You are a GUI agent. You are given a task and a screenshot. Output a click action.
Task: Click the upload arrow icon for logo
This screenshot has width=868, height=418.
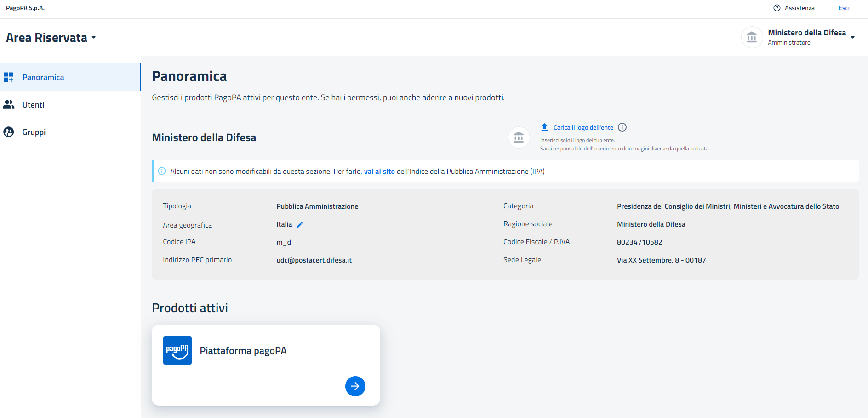[x=544, y=127]
